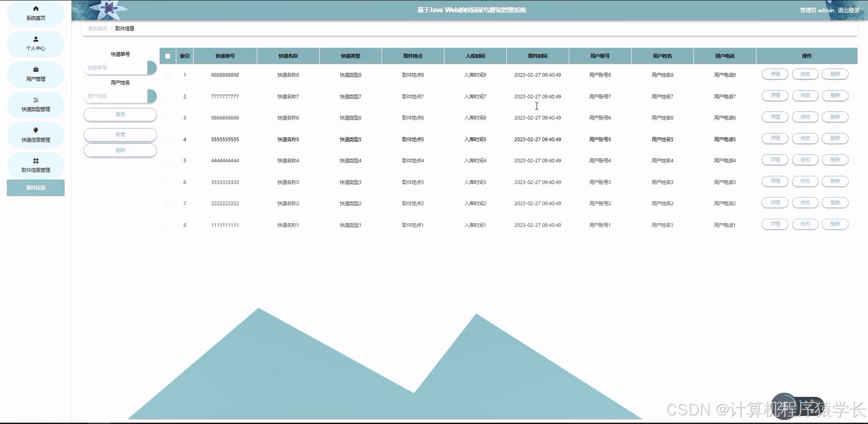The height and width of the screenshot is (424, 868).
Task: Click cell 快递名称8
Action: pyautogui.click(x=288, y=75)
